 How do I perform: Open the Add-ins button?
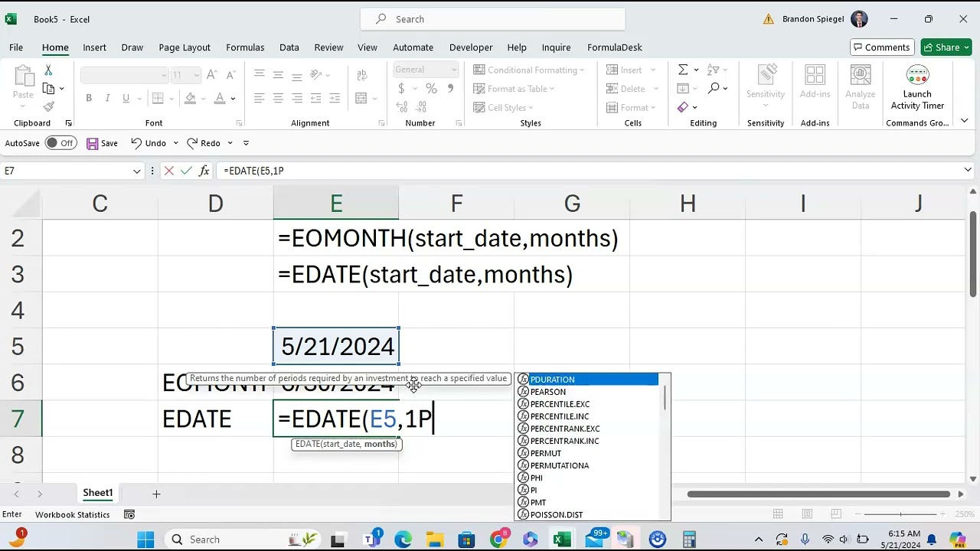tap(815, 83)
